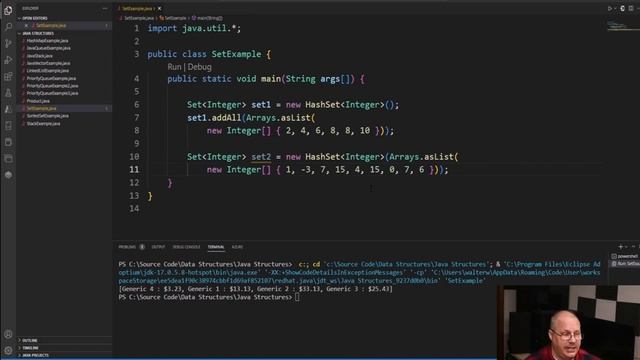The image size is (640, 360).
Task: Open PriorityQueueExample3.java in explorer
Action: 52,93
